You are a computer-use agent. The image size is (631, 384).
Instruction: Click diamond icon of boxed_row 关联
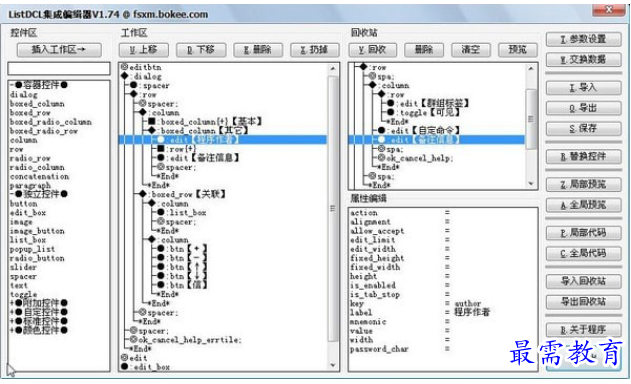(x=142, y=194)
